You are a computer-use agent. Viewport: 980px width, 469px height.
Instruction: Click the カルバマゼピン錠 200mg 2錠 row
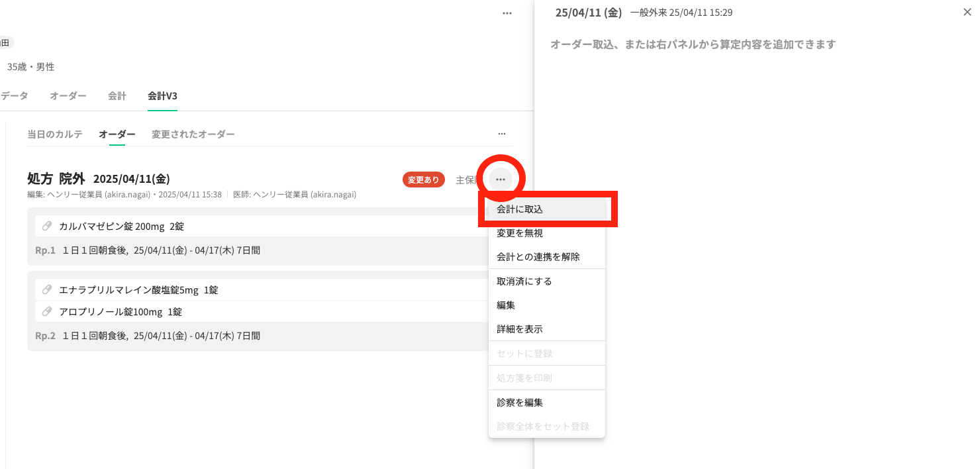(262, 226)
